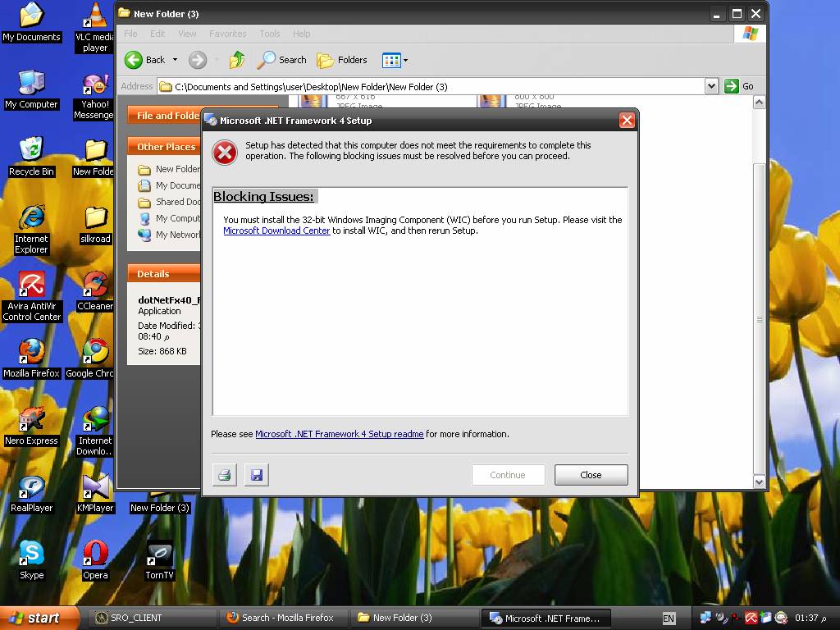This screenshot has width=840, height=630.
Task: Open the Edit menu in Explorer
Action: click(157, 34)
